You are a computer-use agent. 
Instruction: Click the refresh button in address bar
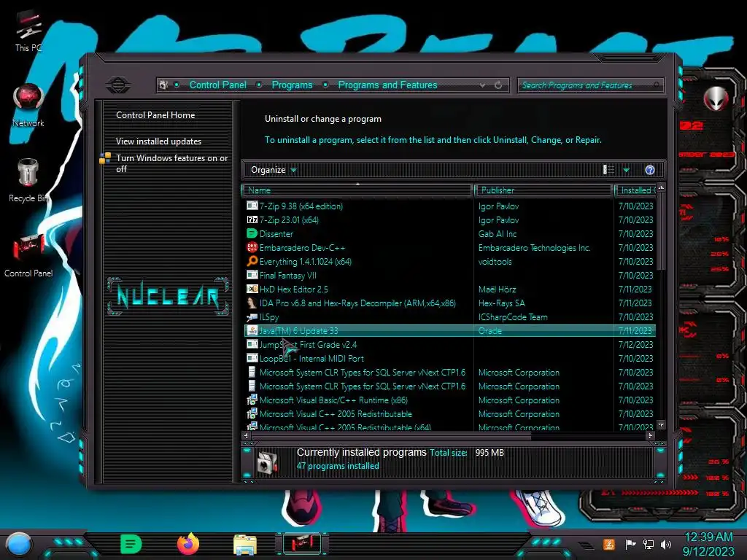click(x=498, y=85)
